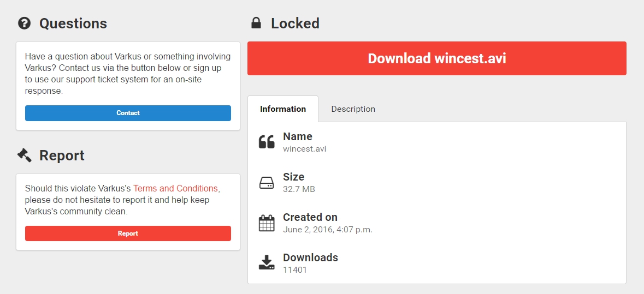This screenshot has height=294, width=644.
Task: Click the blue Contact button
Action: 128,113
